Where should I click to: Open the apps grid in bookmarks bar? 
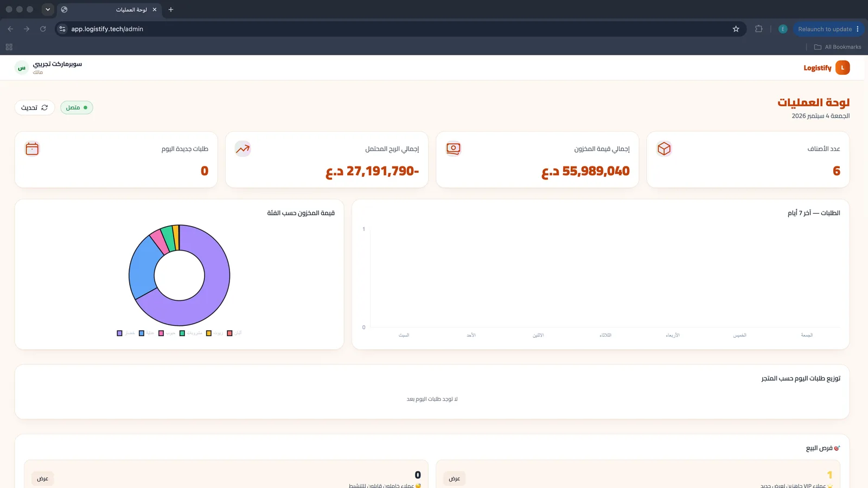9,47
